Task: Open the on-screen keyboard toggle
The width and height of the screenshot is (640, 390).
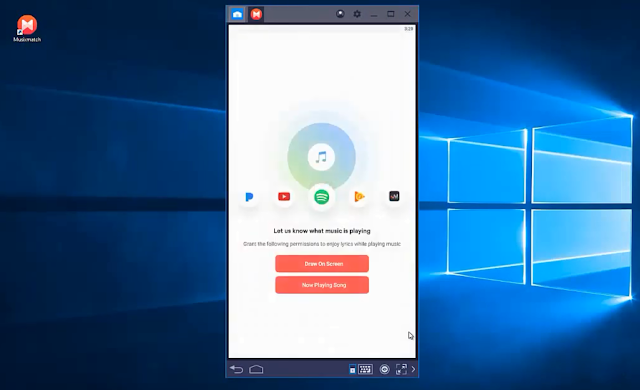Action: coord(365,369)
